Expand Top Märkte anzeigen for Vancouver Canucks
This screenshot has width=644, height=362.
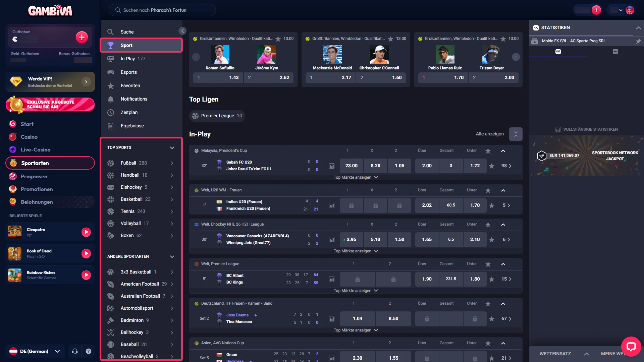[356, 251]
